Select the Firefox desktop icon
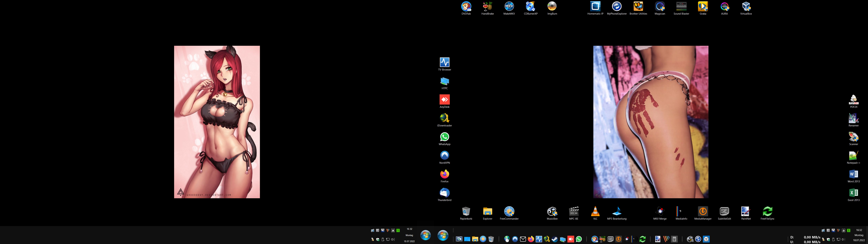The image size is (868, 244). pyautogui.click(x=445, y=176)
